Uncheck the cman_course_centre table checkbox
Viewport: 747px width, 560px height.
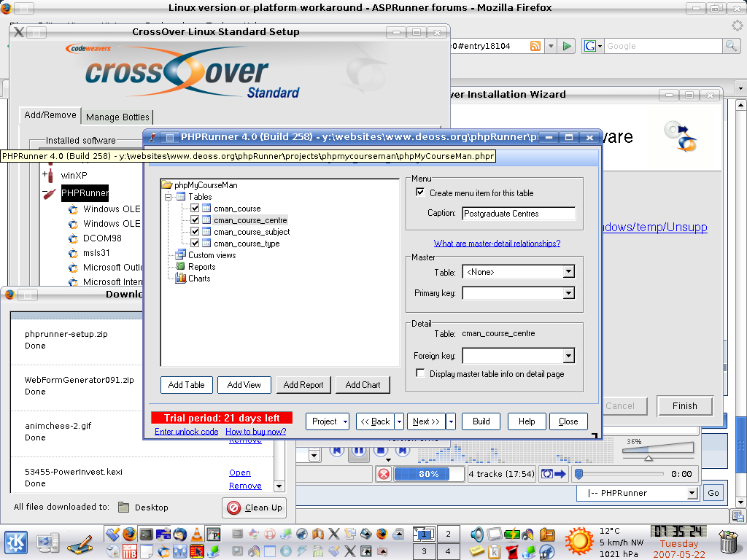[195, 220]
